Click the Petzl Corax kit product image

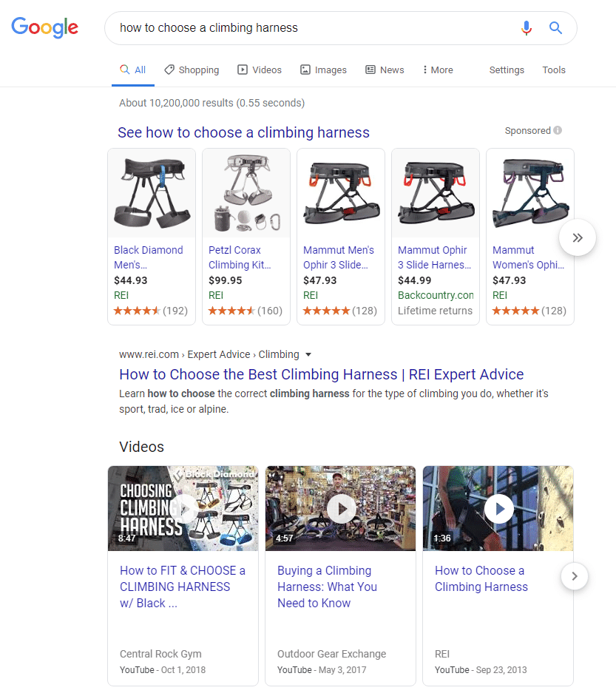246,193
